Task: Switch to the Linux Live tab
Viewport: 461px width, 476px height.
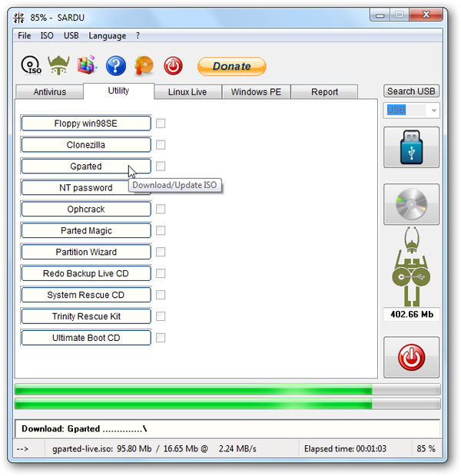Action: tap(187, 92)
